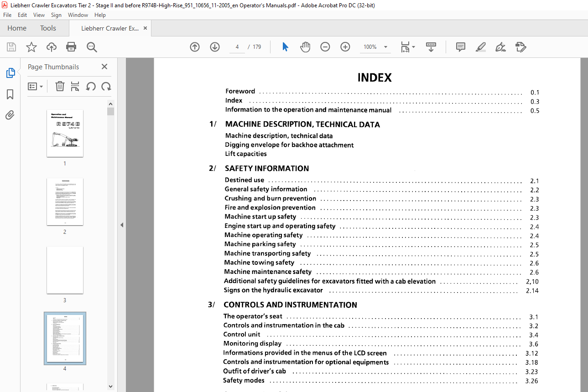Select page 2 thumbnail
588x392 pixels.
pos(65,201)
